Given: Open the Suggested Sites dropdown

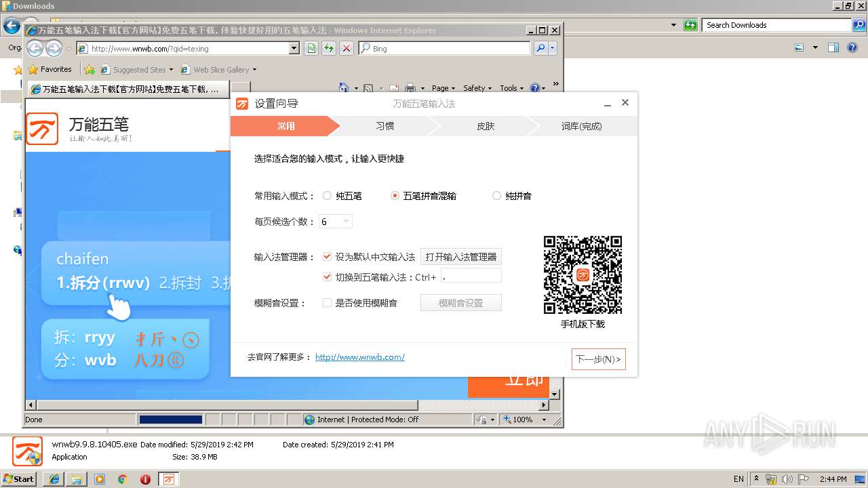Looking at the screenshot, I should [x=171, y=70].
